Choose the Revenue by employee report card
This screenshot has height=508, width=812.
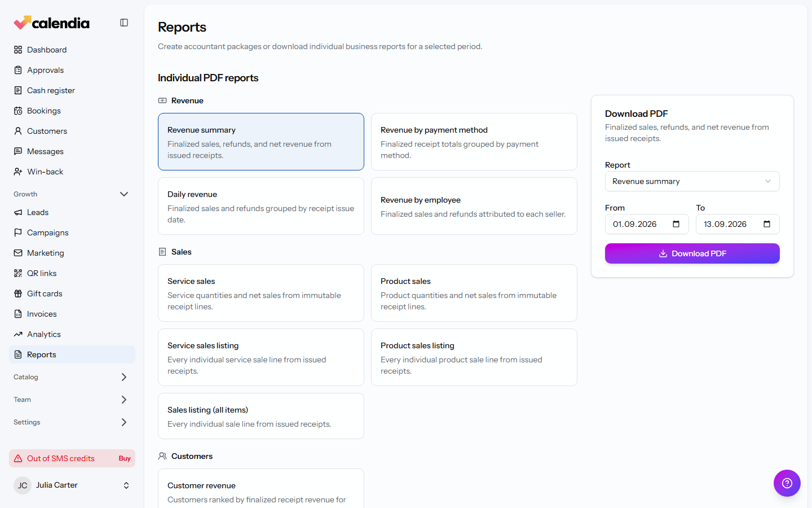(x=474, y=206)
